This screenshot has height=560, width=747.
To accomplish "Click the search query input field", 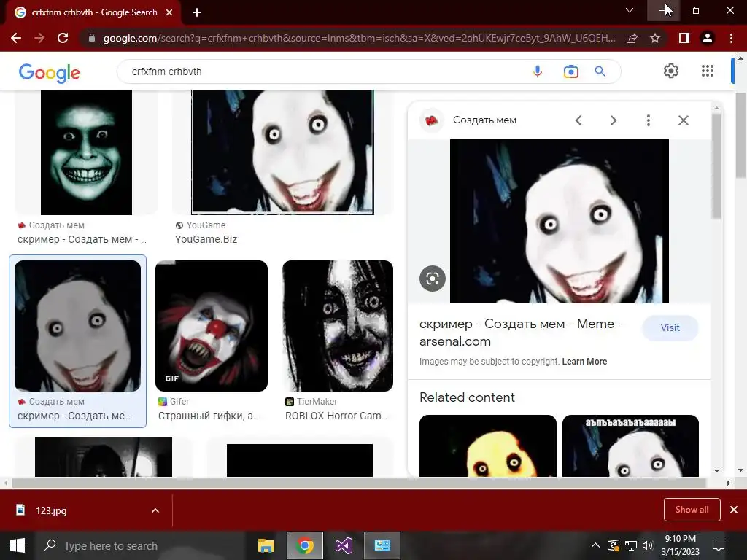I will (x=324, y=71).
